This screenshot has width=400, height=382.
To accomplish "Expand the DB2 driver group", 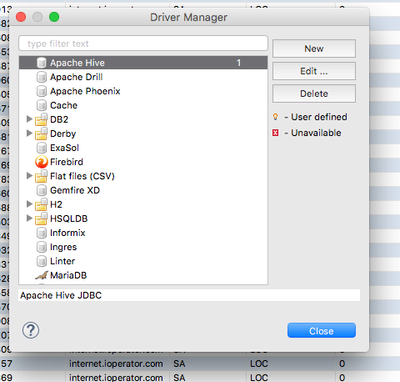I will [x=29, y=119].
